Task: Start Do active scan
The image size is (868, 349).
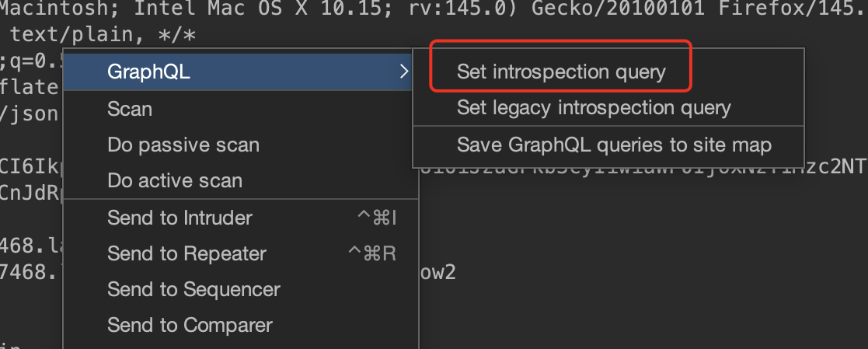Action: pyautogui.click(x=175, y=180)
